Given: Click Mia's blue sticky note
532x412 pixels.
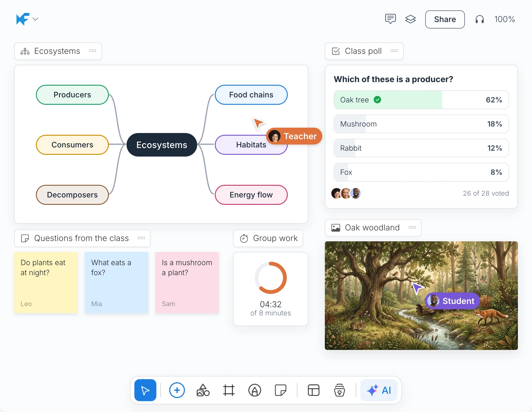Looking at the screenshot, I should click(x=117, y=283).
